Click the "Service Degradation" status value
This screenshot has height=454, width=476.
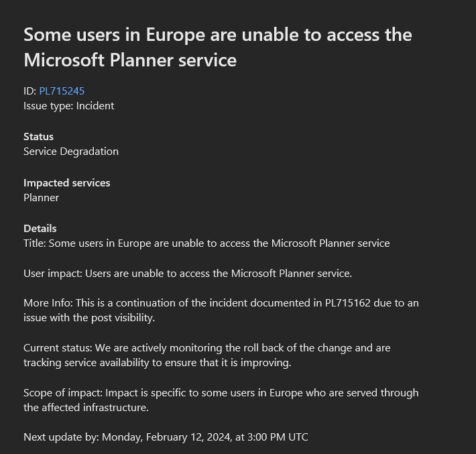click(x=70, y=151)
